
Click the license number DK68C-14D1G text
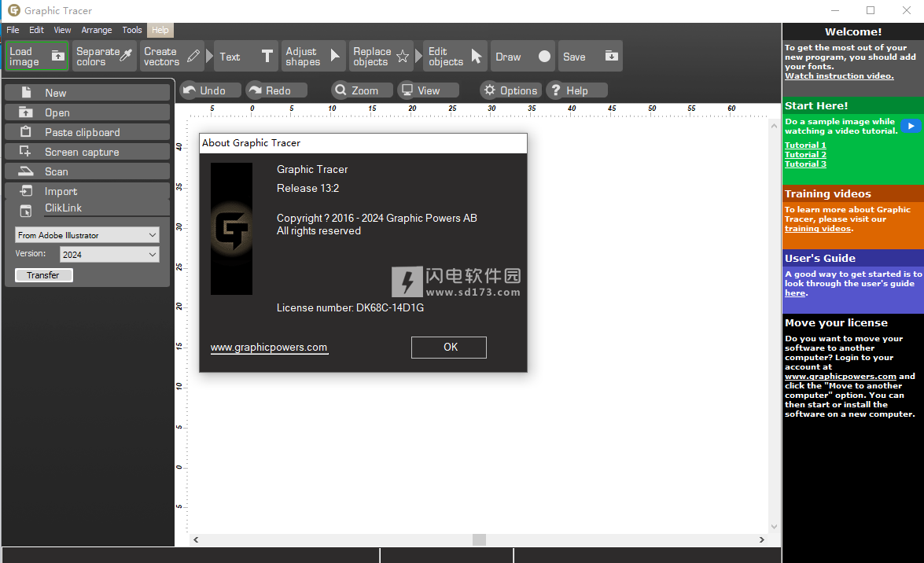(x=390, y=307)
